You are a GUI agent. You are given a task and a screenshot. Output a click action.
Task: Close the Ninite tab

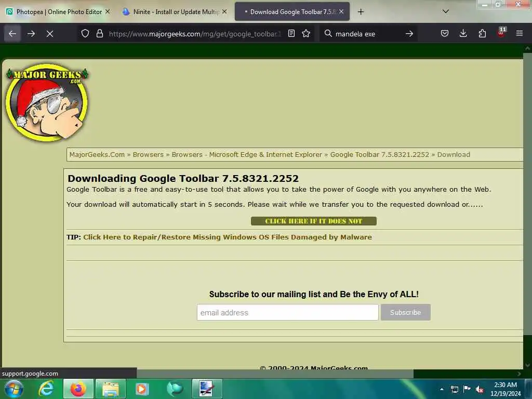pos(224,11)
